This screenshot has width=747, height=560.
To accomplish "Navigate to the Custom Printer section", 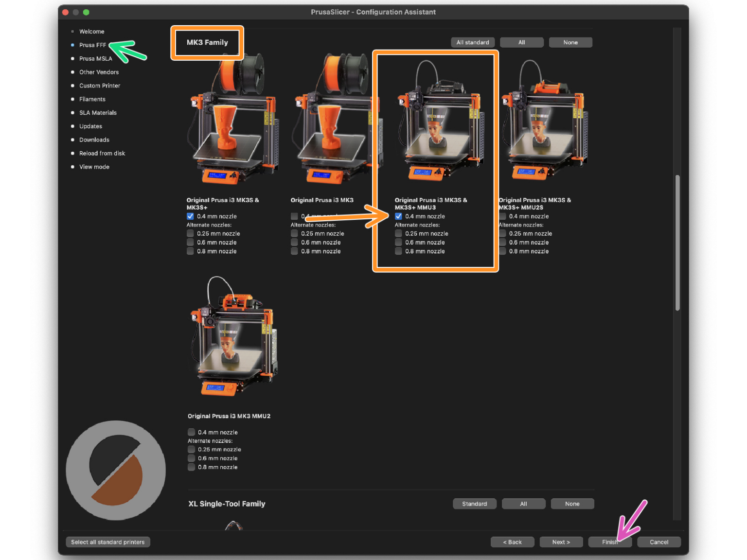I will (100, 86).
